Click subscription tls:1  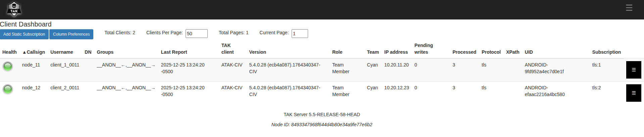point(596,65)
